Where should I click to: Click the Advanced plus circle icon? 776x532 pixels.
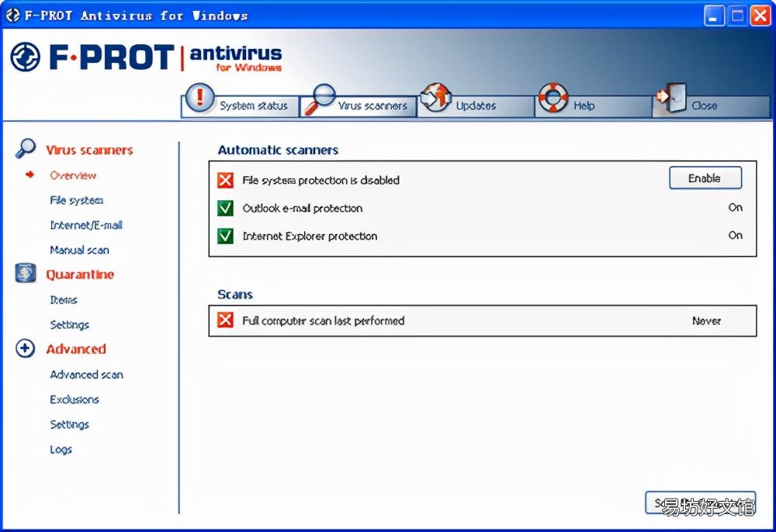[x=25, y=348]
